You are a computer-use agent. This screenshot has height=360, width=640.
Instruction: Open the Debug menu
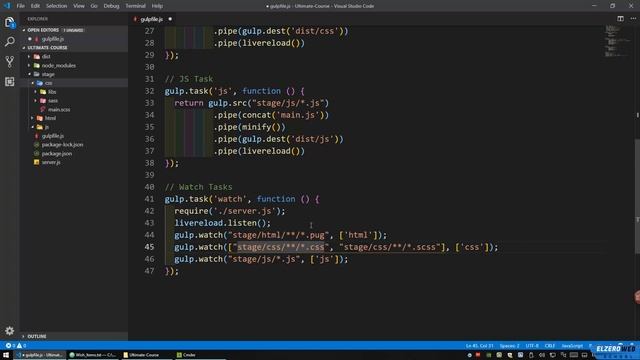click(111, 6)
